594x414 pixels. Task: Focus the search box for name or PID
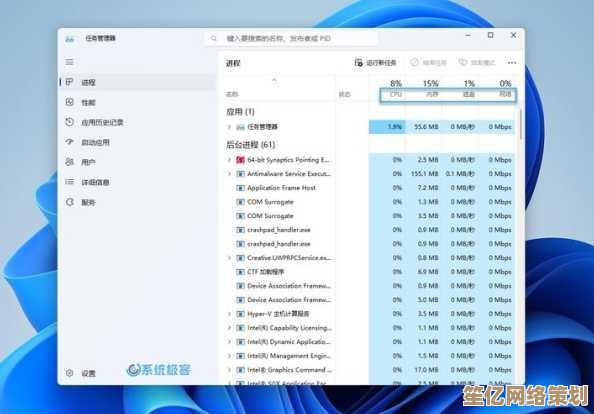point(291,38)
